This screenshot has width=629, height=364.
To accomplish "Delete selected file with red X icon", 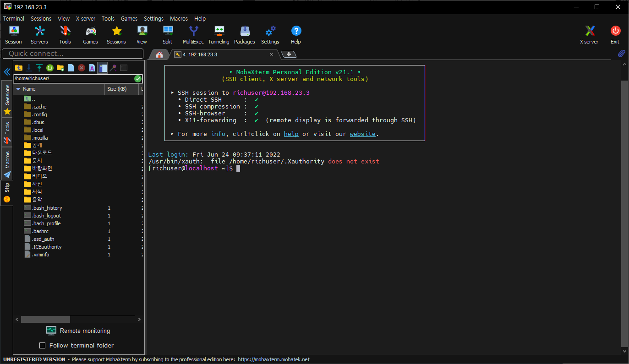I will (82, 68).
